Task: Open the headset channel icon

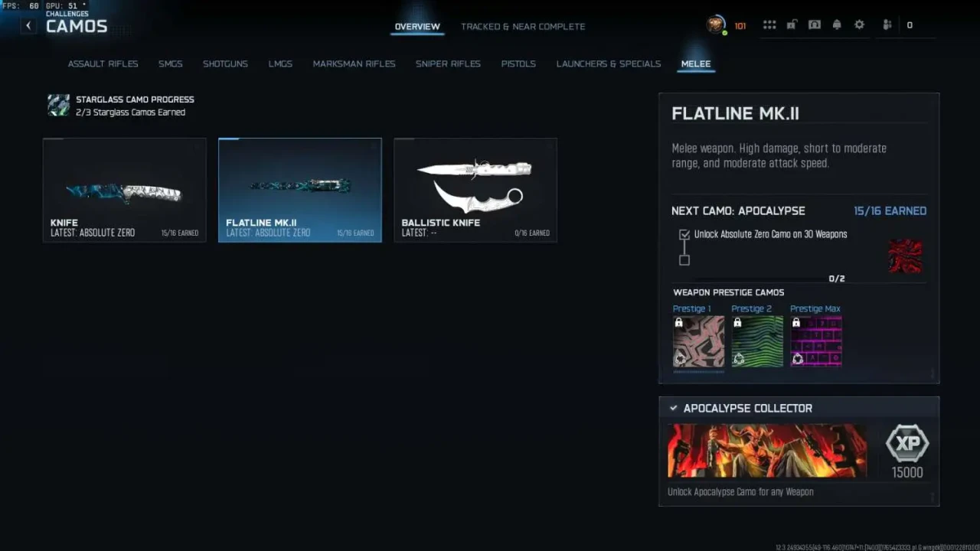Action: tap(815, 24)
